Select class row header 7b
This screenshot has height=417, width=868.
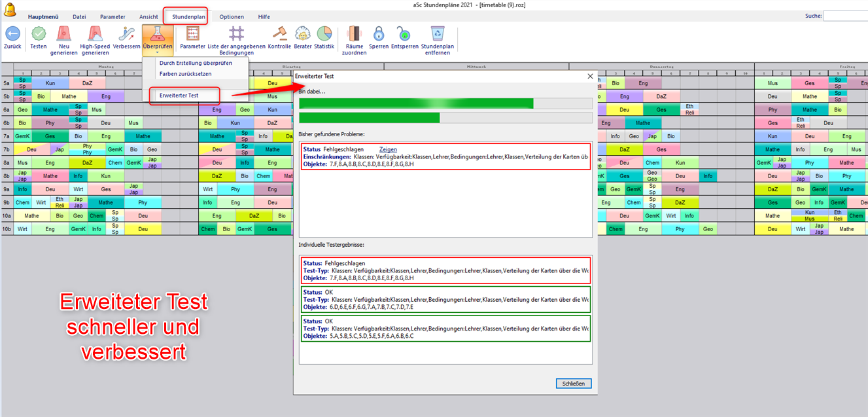pos(7,149)
